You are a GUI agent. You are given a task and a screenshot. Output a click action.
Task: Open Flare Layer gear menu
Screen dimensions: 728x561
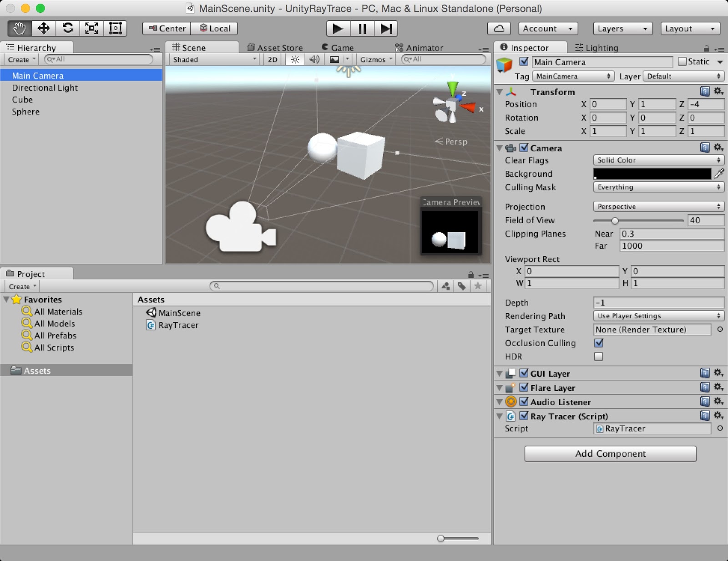pos(718,387)
